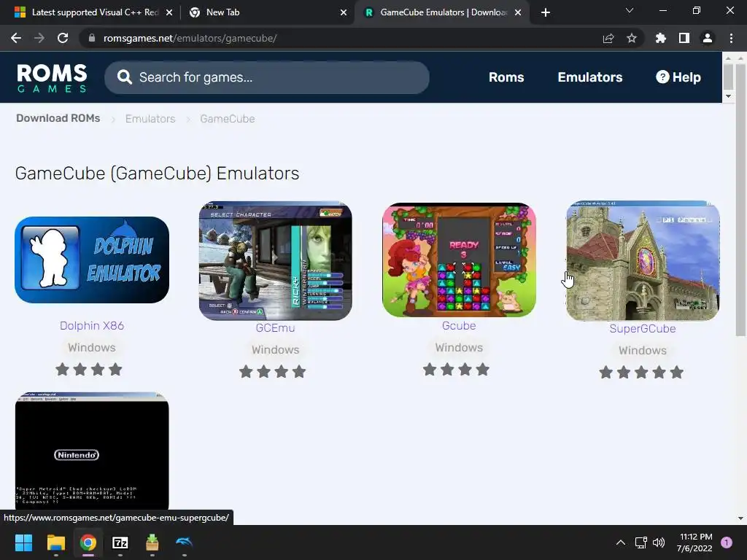Toggle the browser side panel
The image size is (747, 560).
[x=684, y=38]
